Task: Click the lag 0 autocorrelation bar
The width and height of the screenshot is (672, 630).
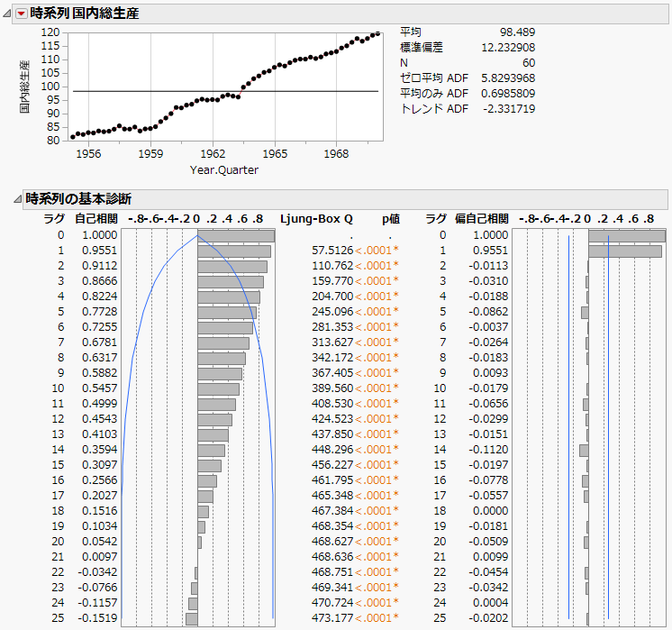Action: coord(236,236)
